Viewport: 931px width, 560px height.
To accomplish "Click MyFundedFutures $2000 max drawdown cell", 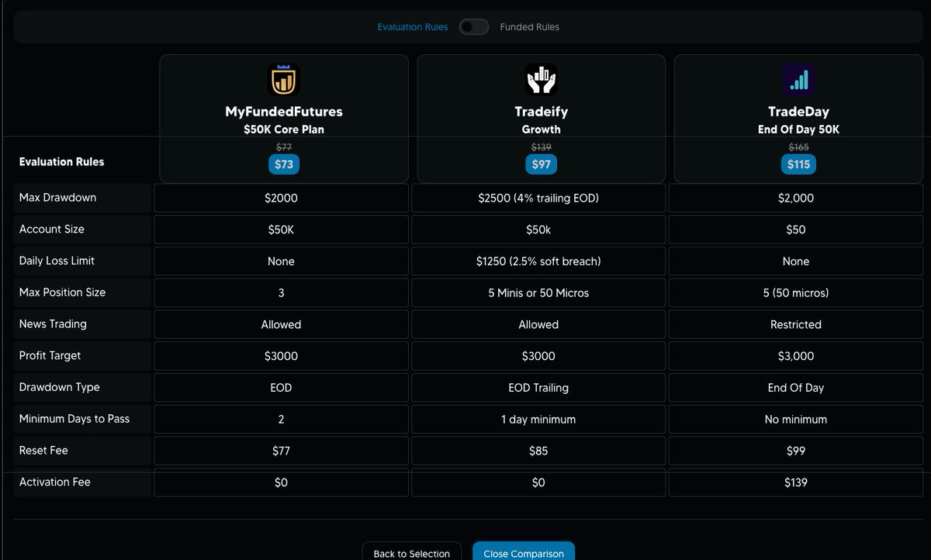I will 281,198.
